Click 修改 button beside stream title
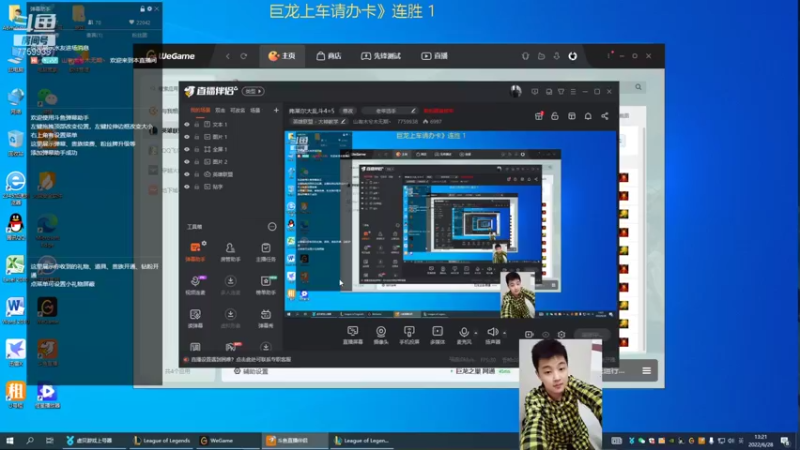 (347, 111)
